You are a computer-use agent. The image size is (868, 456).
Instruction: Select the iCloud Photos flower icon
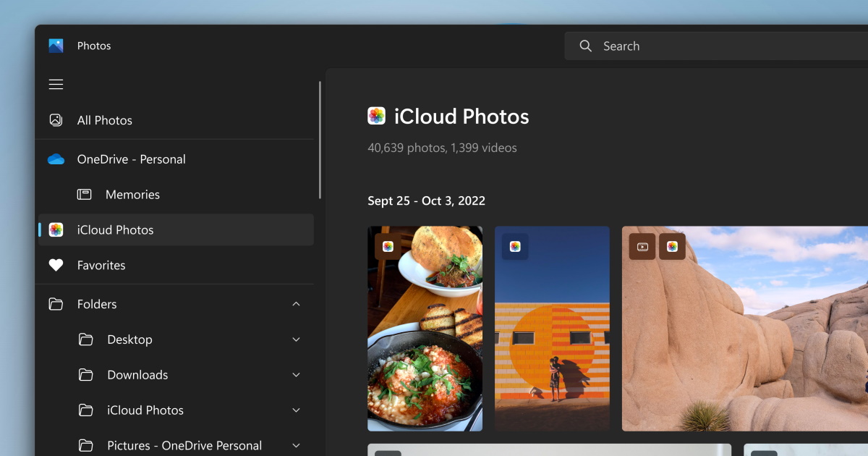coord(56,229)
